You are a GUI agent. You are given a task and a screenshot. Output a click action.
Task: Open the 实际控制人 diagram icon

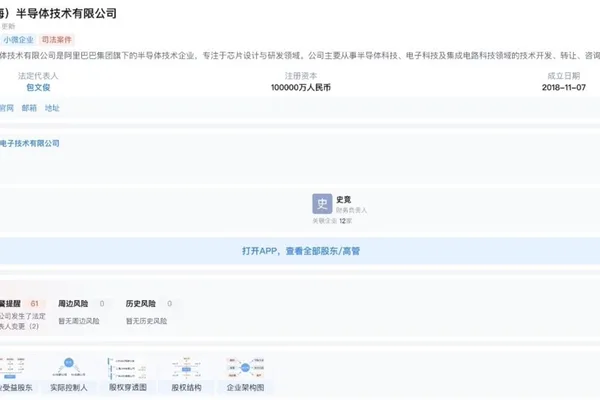(x=69, y=368)
